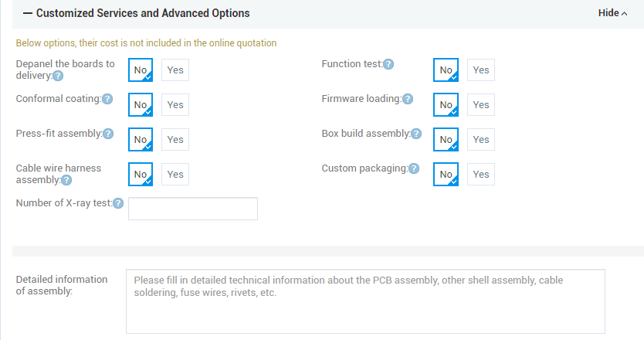Click Box build assembly help icon
644x340 pixels.
416,134
